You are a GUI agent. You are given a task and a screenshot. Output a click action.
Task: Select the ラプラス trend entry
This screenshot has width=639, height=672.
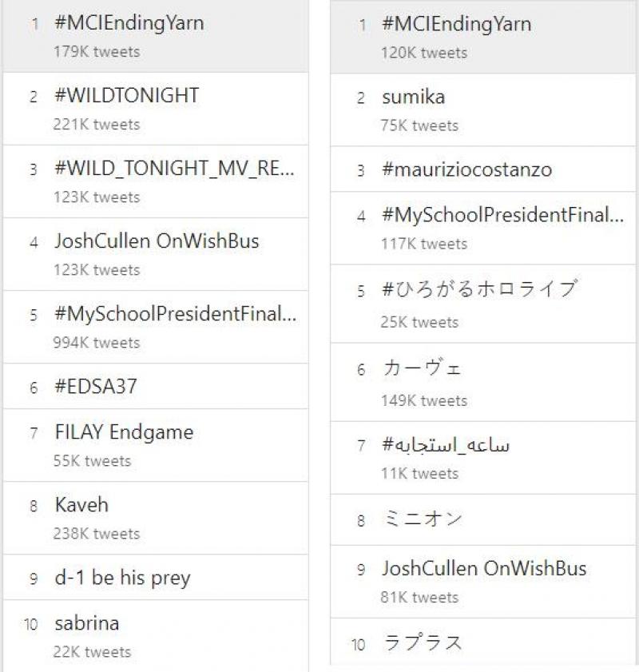(x=422, y=642)
